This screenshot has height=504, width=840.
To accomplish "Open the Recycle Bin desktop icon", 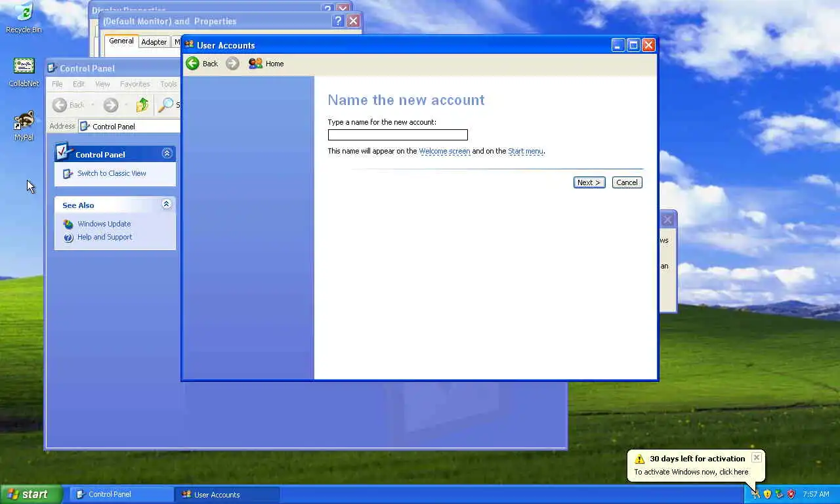I will click(x=24, y=17).
